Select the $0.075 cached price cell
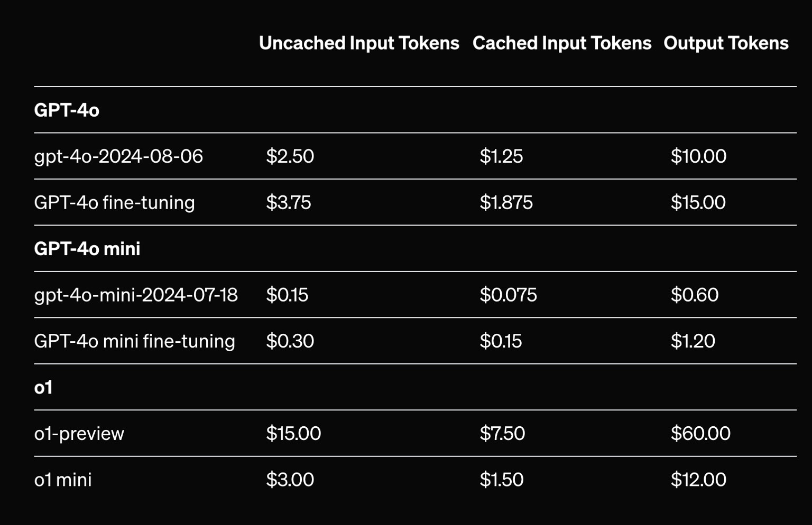This screenshot has width=812, height=525. (509, 295)
